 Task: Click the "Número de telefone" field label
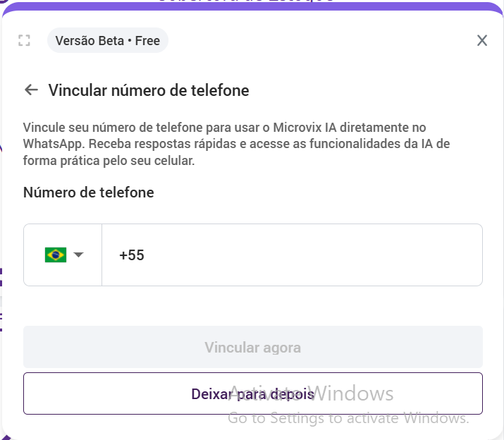(x=89, y=192)
